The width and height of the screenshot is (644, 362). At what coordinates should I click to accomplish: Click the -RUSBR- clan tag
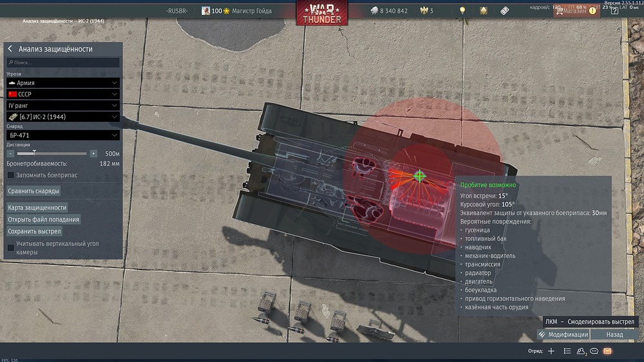(x=177, y=11)
